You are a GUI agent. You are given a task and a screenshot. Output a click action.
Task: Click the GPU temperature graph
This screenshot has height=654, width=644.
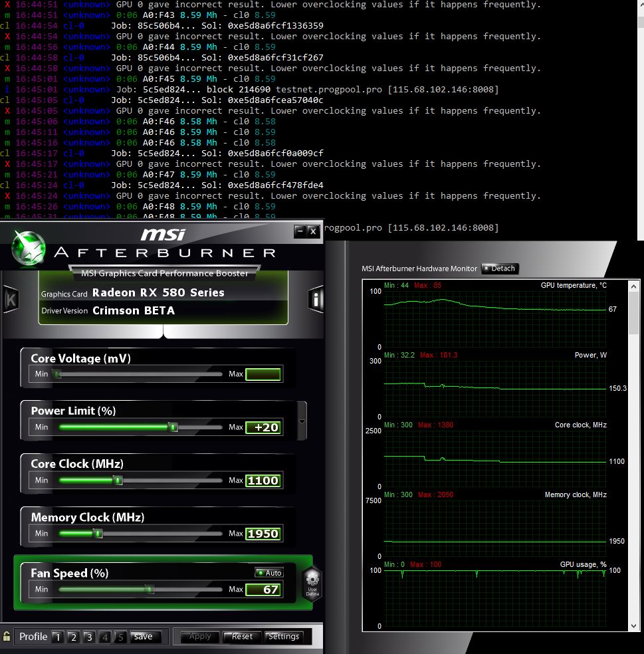point(495,319)
